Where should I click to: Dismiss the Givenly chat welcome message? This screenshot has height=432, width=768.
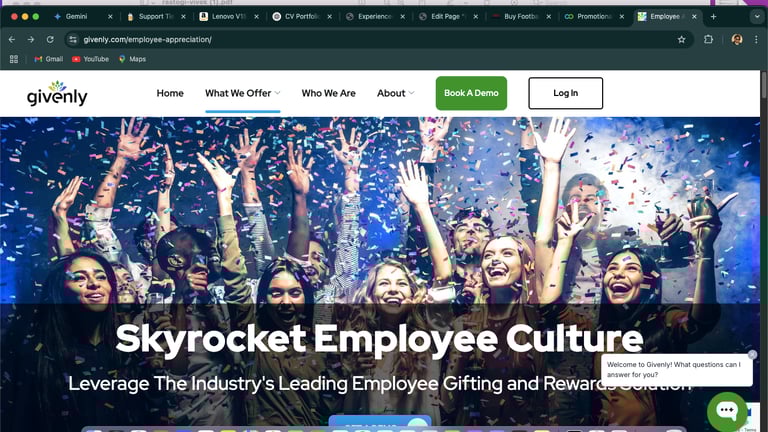pyautogui.click(x=752, y=354)
